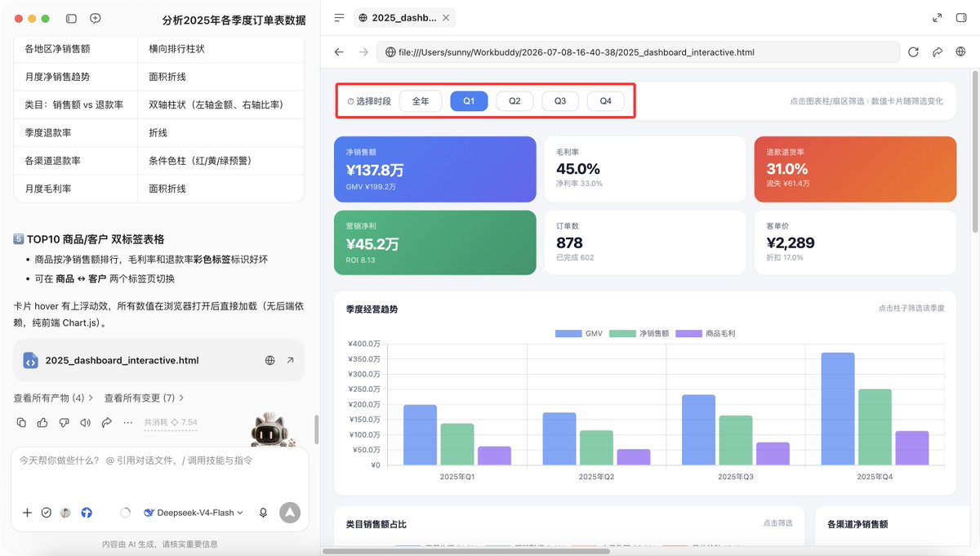Toggle the sidebar layout icon in the title bar
This screenshot has width=980, height=556.
pos(71,18)
